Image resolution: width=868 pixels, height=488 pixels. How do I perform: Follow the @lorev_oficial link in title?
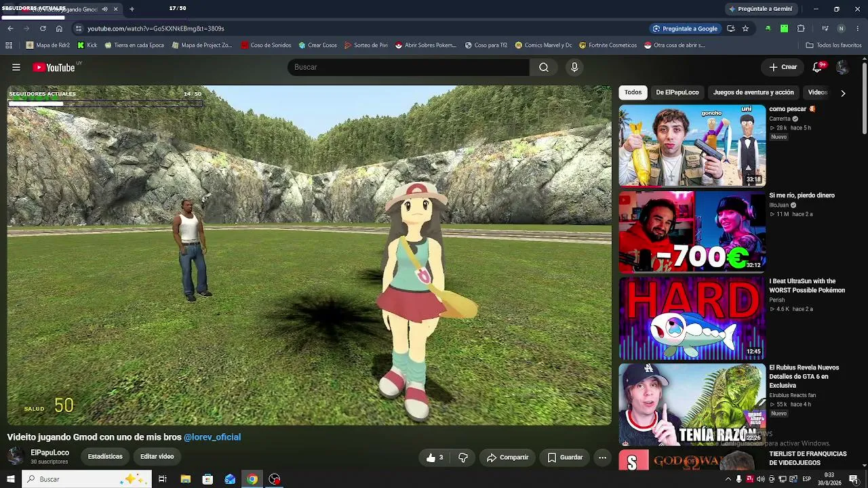pos(212,437)
